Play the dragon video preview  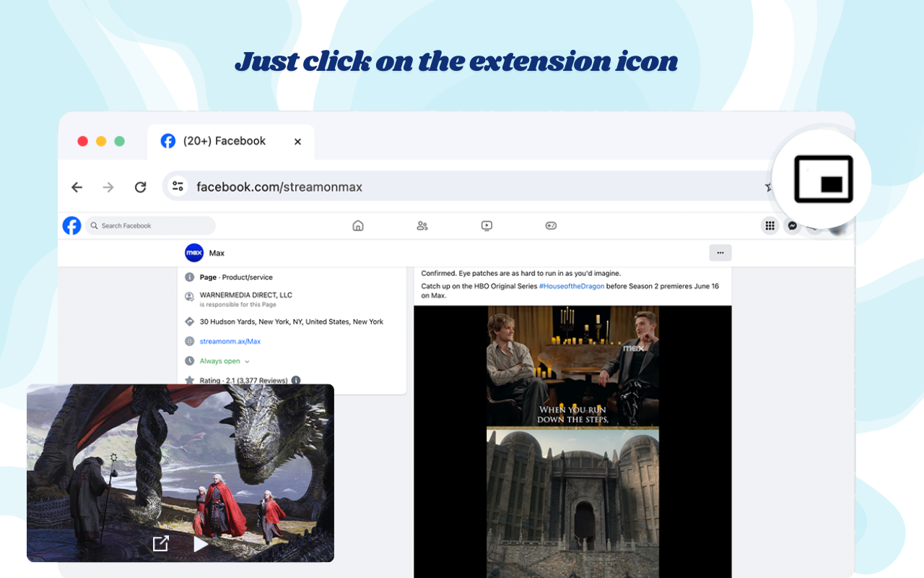coord(200,543)
